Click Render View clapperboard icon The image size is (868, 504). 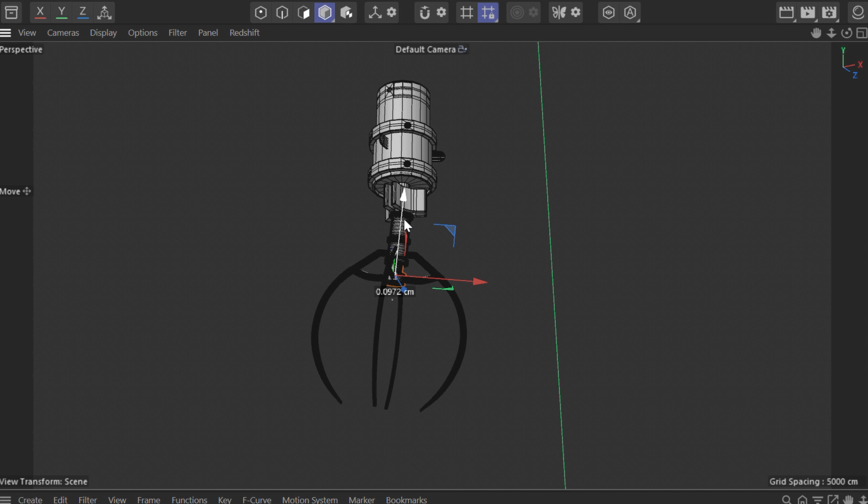[x=786, y=13]
